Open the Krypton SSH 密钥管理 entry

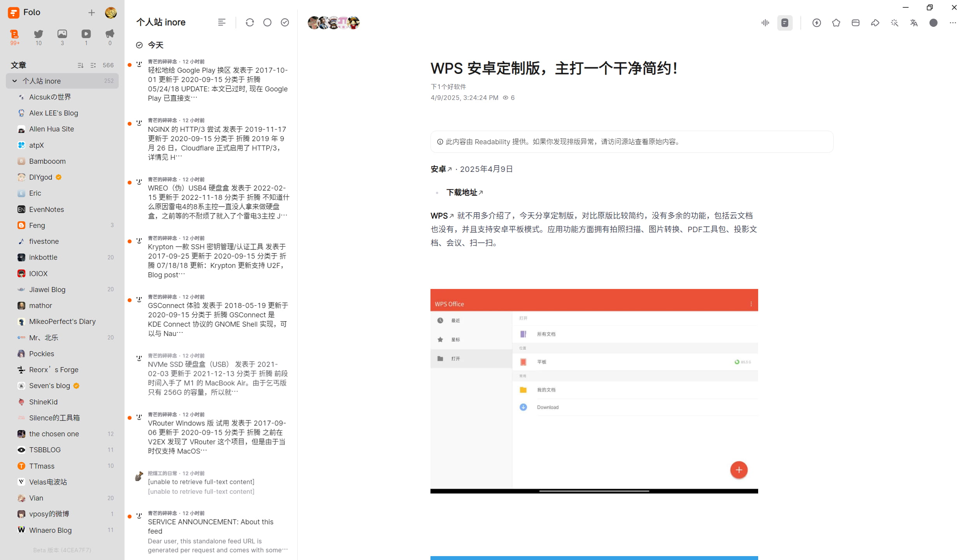[211, 257]
